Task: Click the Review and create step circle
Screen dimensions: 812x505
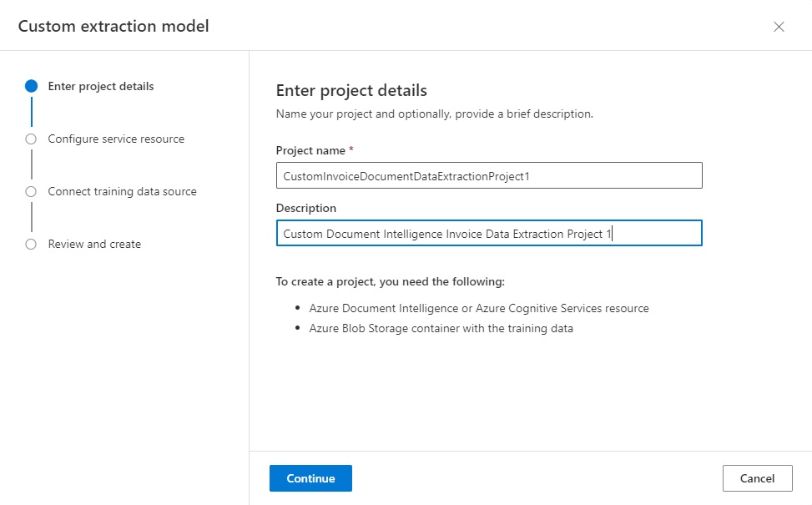Action: click(x=31, y=244)
